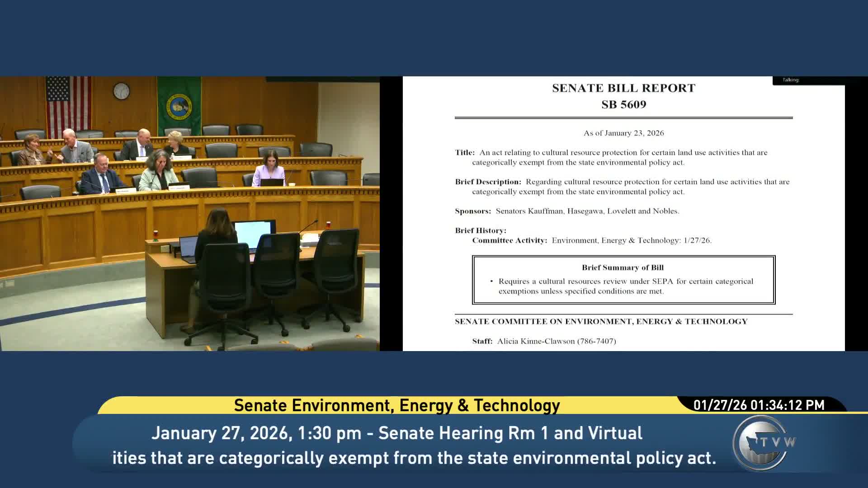Click the timestamp 01/27/26 01:34:12 PM
The width and height of the screenshot is (868, 488).
(759, 405)
